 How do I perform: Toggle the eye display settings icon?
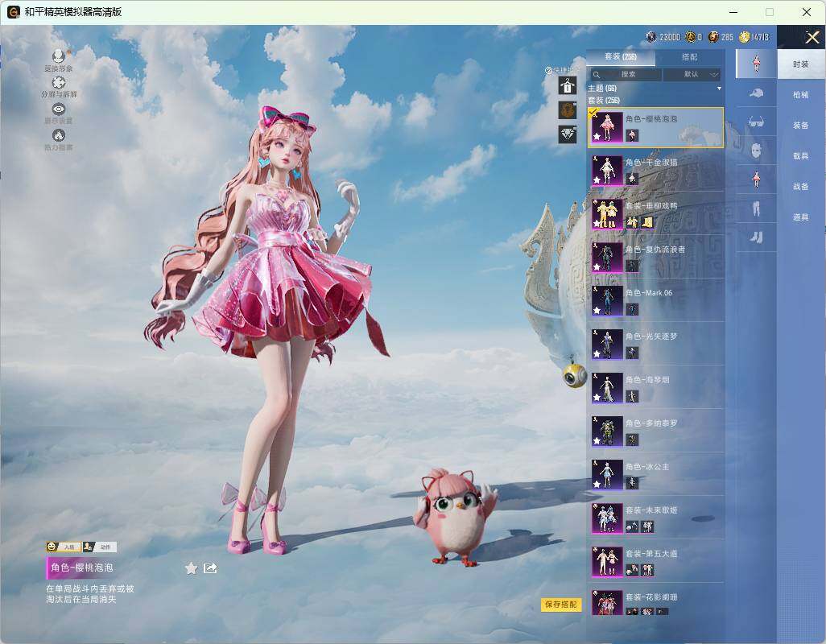[59, 109]
